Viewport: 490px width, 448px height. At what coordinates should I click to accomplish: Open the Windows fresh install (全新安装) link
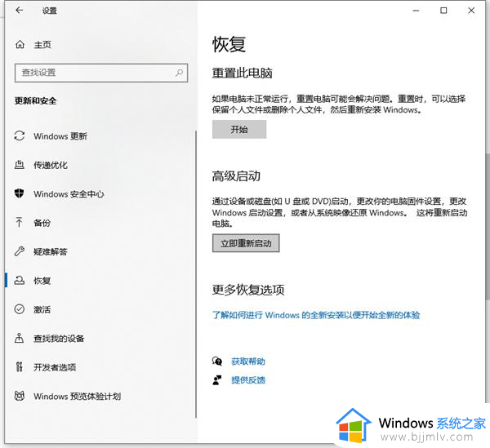(x=316, y=315)
